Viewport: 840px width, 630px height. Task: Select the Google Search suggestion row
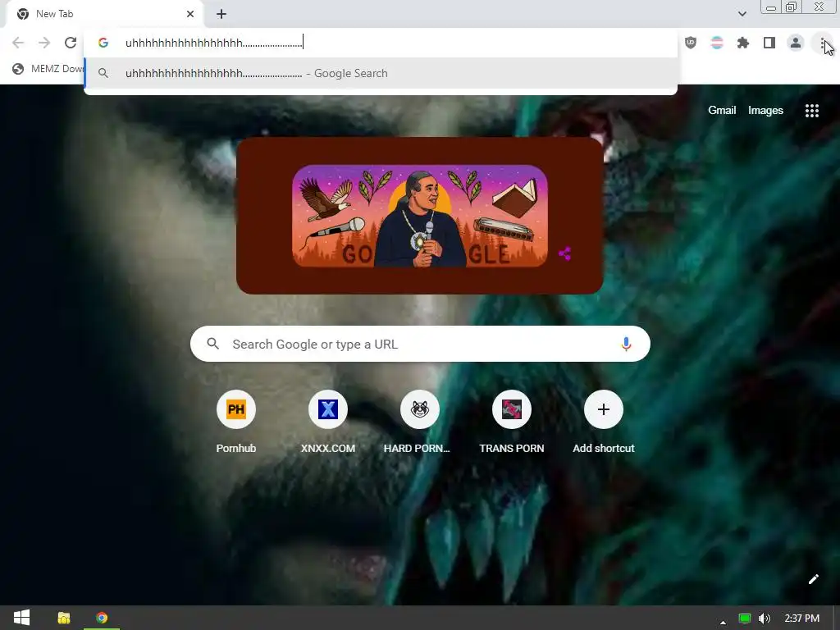pyautogui.click(x=381, y=73)
